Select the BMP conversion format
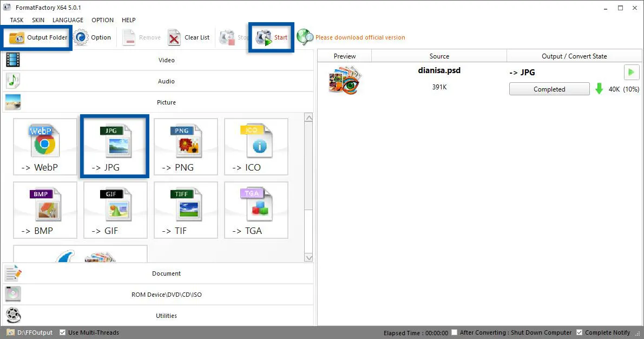Image resolution: width=644 pixels, height=339 pixels. click(45, 210)
